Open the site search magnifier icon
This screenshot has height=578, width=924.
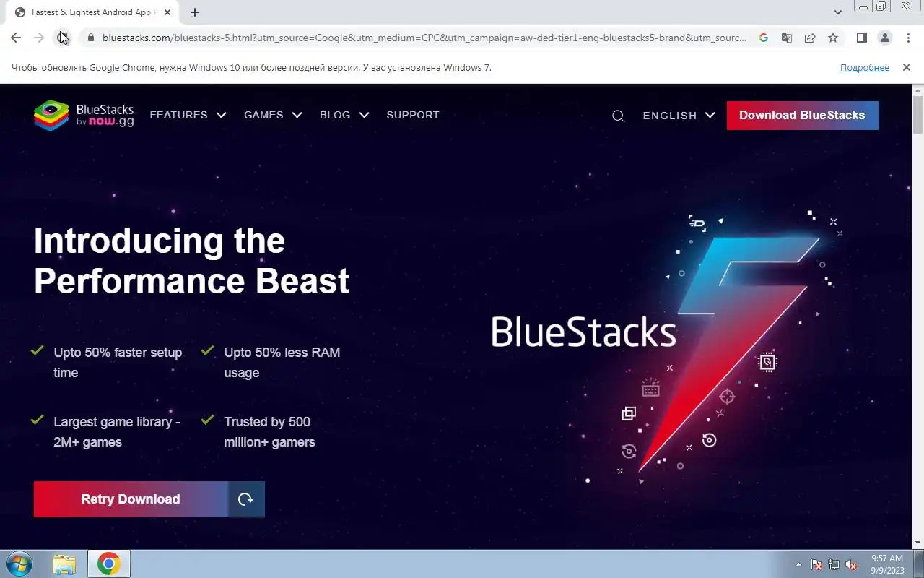click(618, 116)
